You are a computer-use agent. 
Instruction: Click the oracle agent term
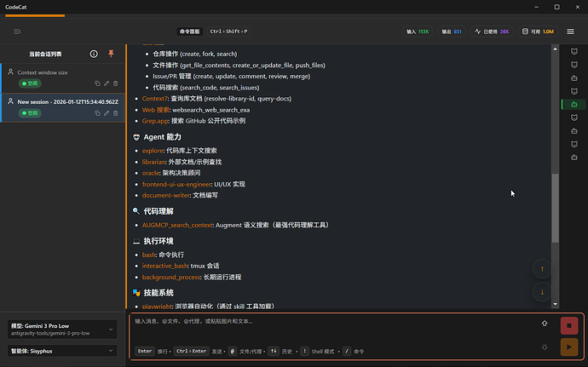150,173
